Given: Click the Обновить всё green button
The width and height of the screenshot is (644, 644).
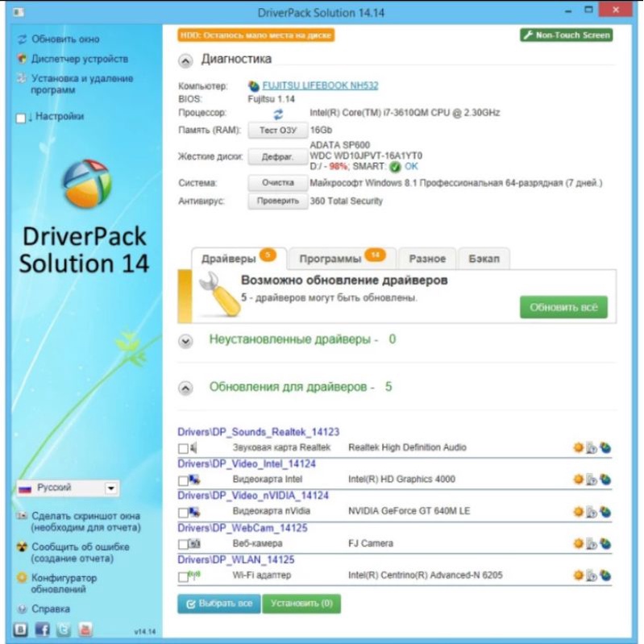Looking at the screenshot, I should (563, 307).
